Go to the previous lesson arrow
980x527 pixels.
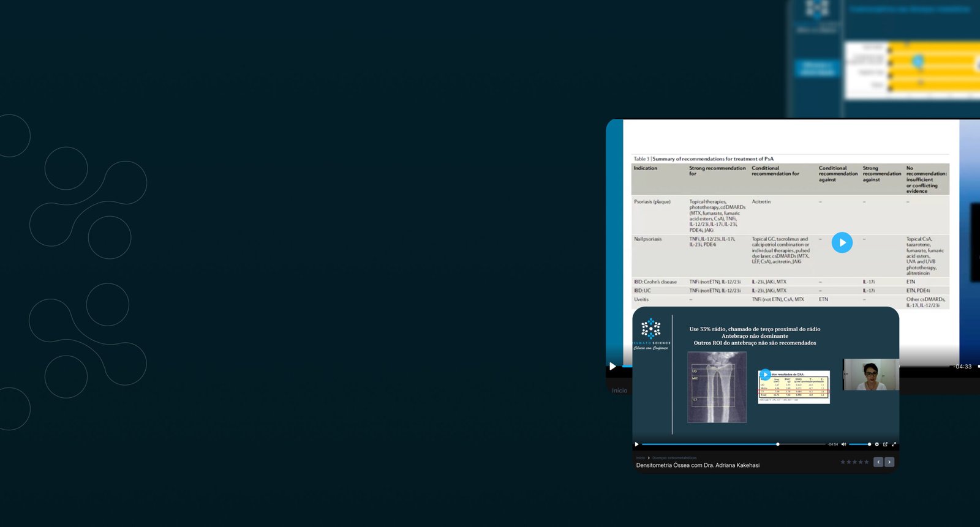pyautogui.click(x=878, y=462)
